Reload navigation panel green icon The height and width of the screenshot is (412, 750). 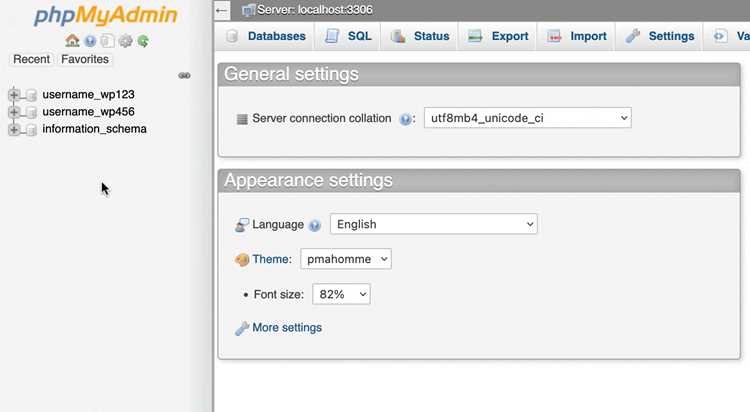coord(143,41)
